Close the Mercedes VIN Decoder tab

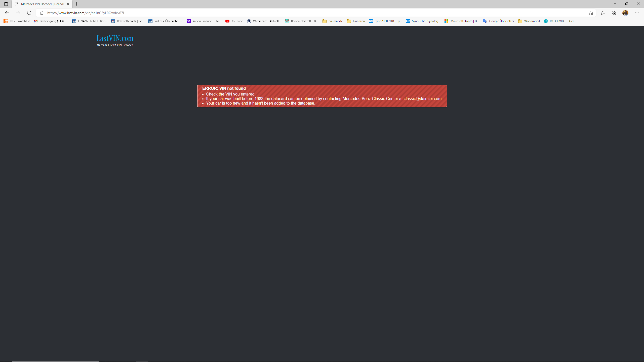coord(68,4)
